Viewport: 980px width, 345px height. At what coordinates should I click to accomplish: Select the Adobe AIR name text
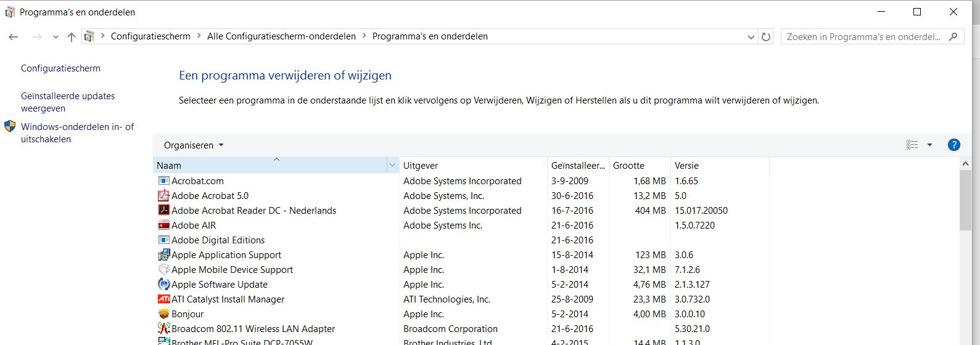194,225
